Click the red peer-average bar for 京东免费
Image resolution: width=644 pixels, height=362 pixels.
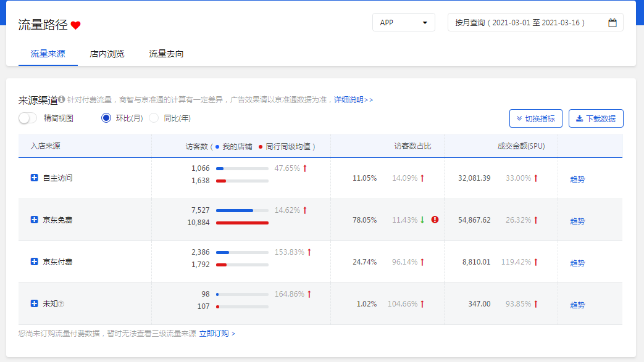tap(242, 223)
